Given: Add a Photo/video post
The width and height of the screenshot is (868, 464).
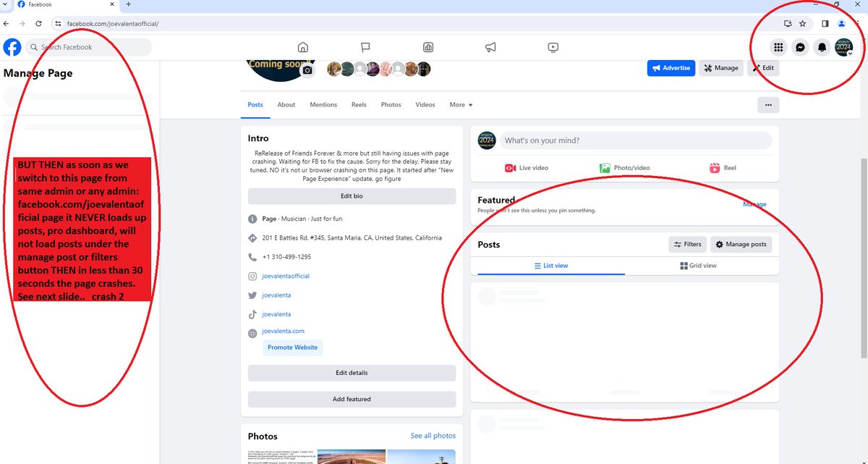Looking at the screenshot, I should (x=625, y=168).
